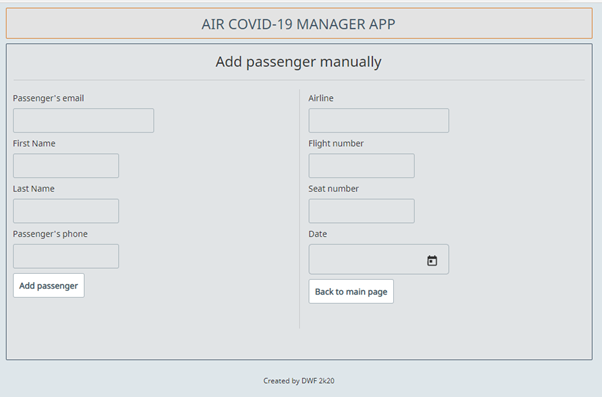
Task: Click the First Name label
Action: (x=34, y=144)
